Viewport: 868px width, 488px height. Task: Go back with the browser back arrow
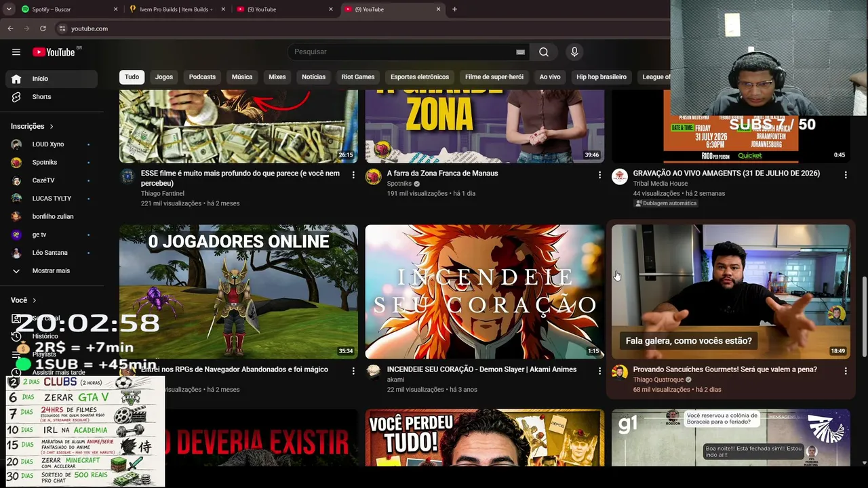(10, 28)
